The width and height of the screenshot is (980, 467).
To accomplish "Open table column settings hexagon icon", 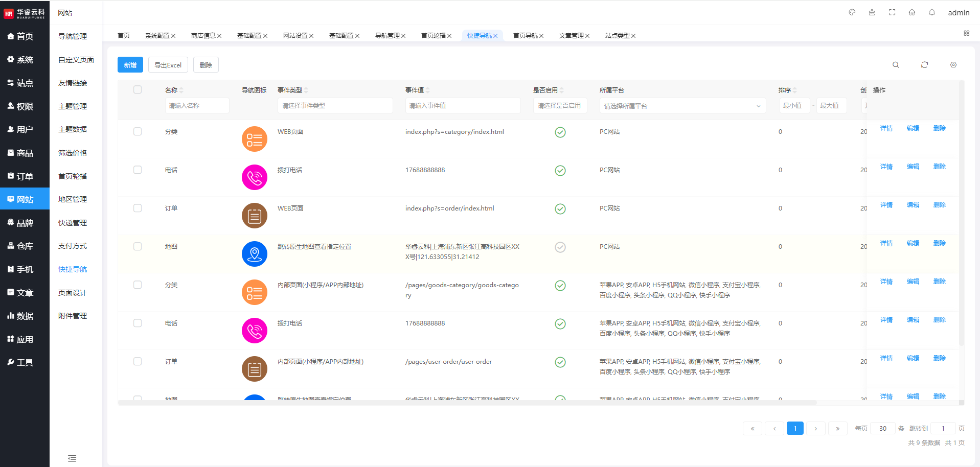I will pos(953,65).
